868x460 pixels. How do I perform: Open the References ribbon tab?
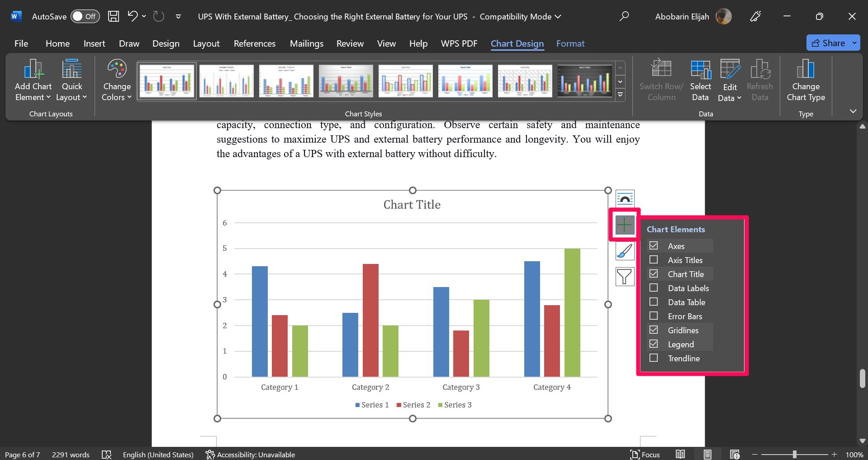point(255,43)
